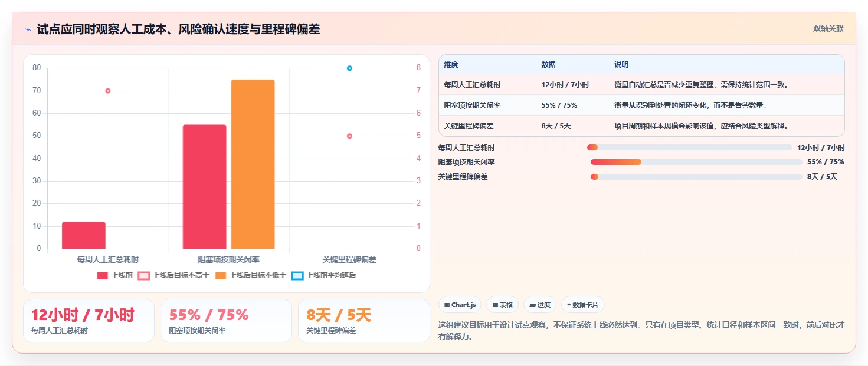
Task: Click the lightning icon beside the title
Action: 28,29
